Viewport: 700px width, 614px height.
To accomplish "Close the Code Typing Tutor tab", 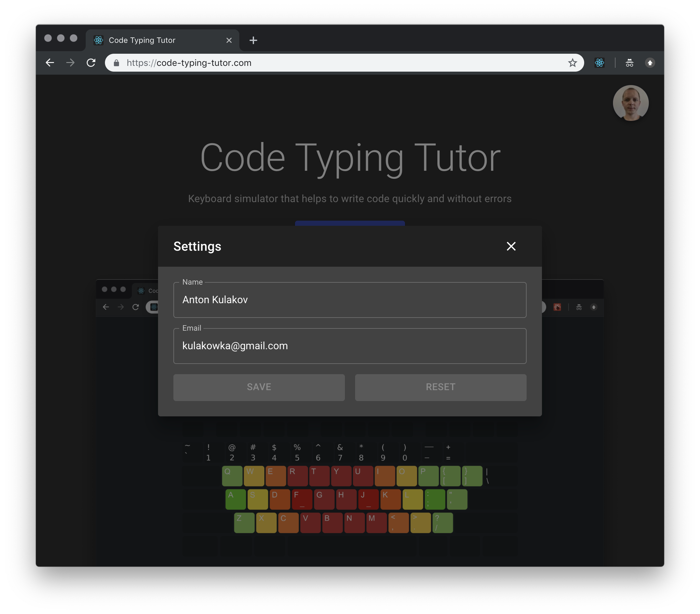I will pos(229,40).
